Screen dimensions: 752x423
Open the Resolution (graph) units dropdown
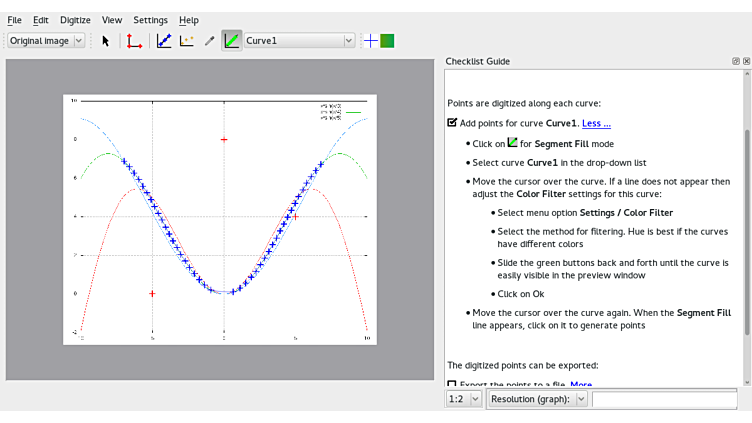click(538, 399)
